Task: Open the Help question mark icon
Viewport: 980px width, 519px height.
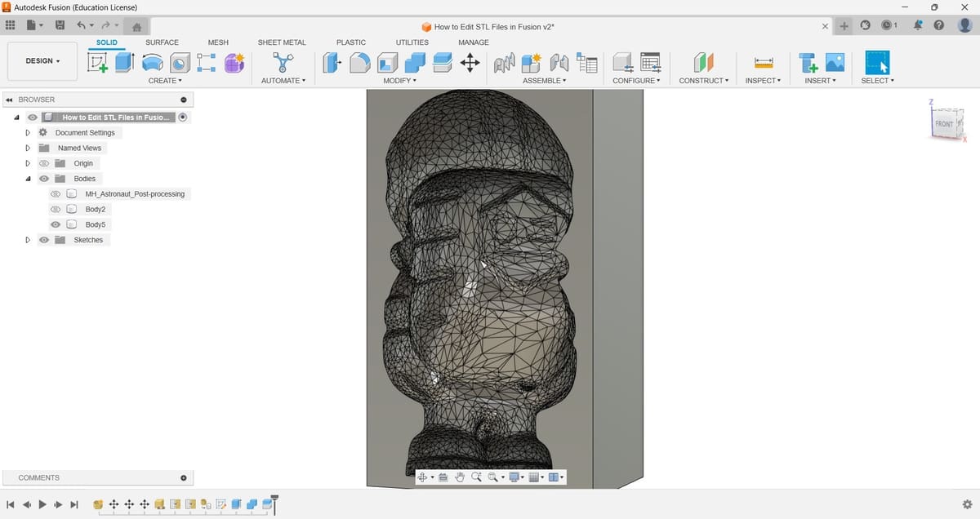Action: 938,26
